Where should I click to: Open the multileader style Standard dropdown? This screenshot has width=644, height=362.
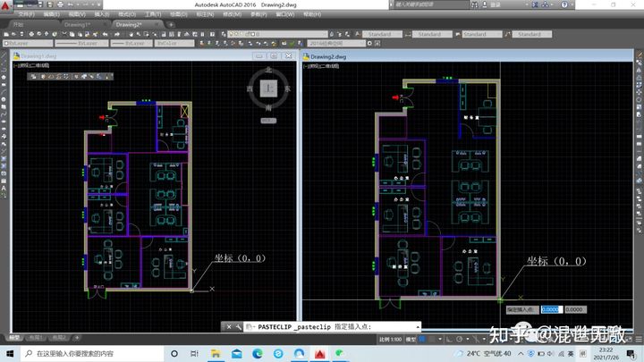532,34
